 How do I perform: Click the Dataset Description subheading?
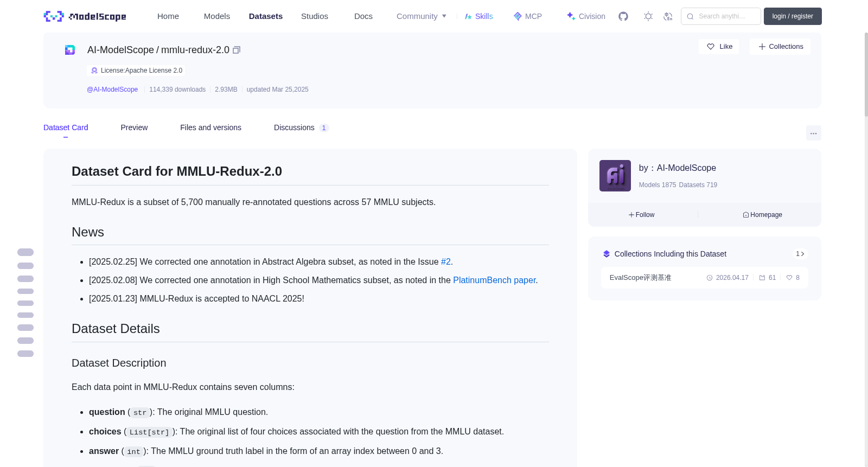coord(119,363)
